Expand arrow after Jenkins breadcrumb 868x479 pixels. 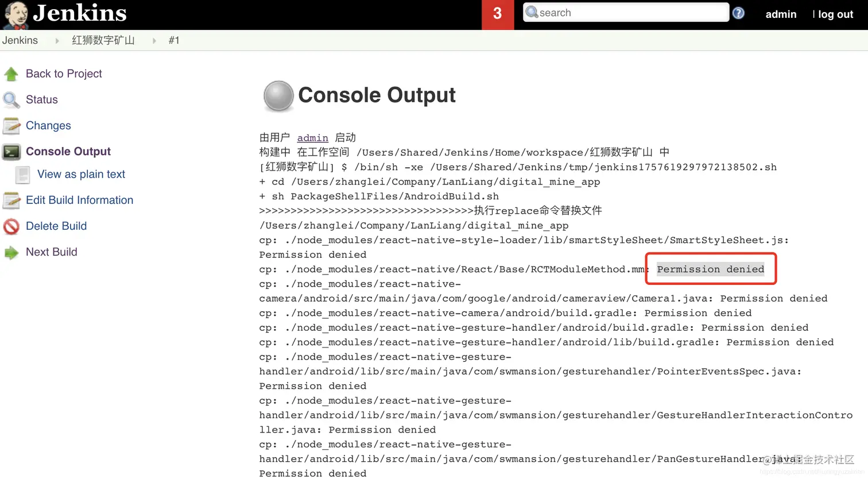pyautogui.click(x=57, y=41)
